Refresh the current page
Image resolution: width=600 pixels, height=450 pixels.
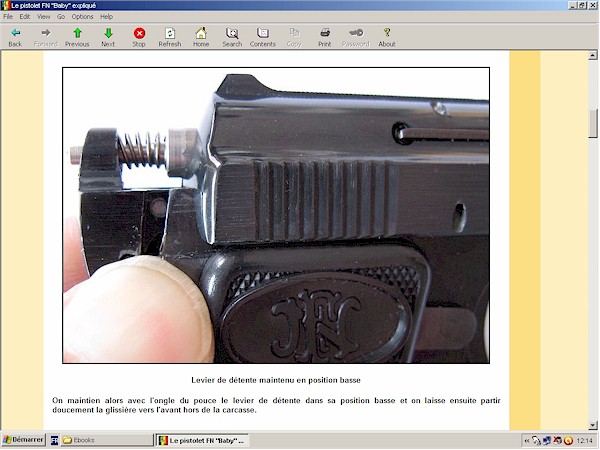point(170,33)
